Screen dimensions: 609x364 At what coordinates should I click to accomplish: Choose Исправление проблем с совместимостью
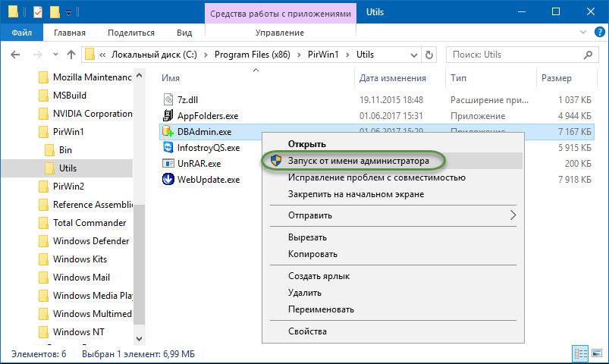(x=393, y=177)
